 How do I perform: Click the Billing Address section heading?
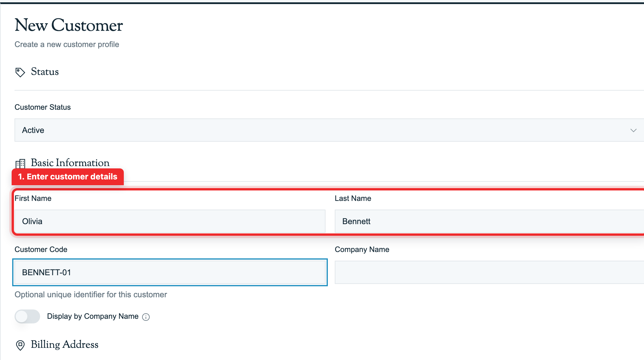click(65, 345)
